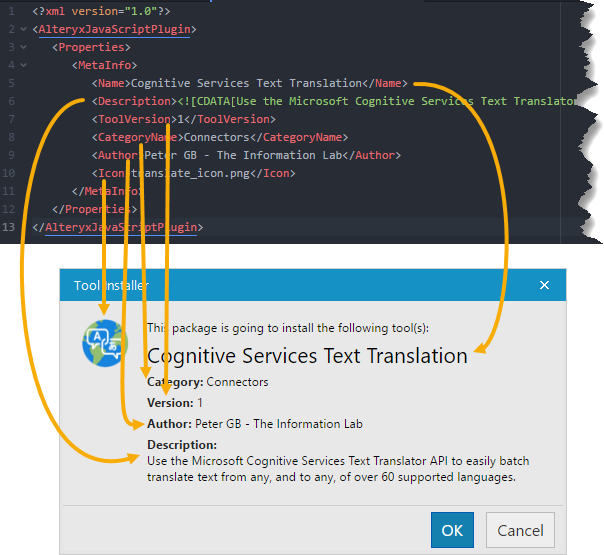This screenshot has height=555, width=604.
Task: Click the closing AlteryxJavaScriptPlugin tag on line 13
Action: pyautogui.click(x=118, y=227)
